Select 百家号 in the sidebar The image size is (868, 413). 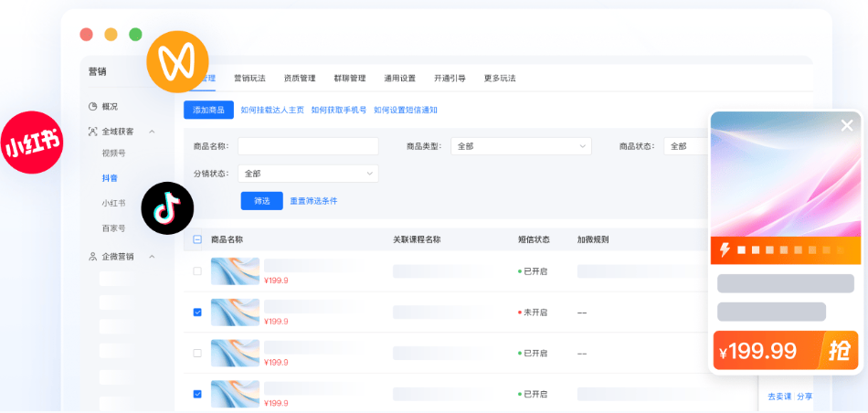point(113,228)
